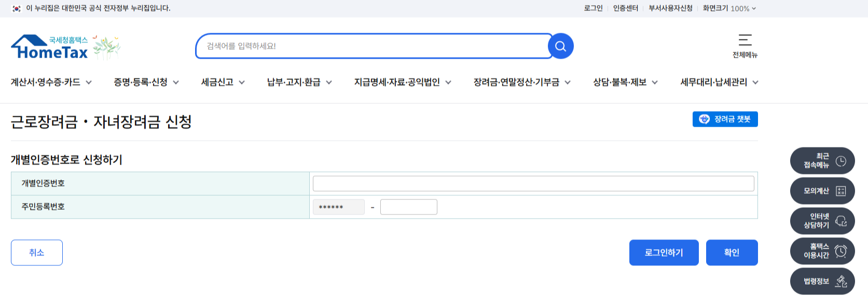Image resolution: width=868 pixels, height=296 pixels.
Task: Click the 개별인증번호 row label
Action: coord(43,183)
